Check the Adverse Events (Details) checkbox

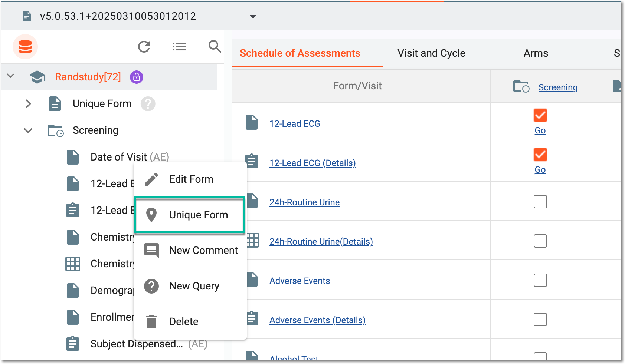(540, 320)
